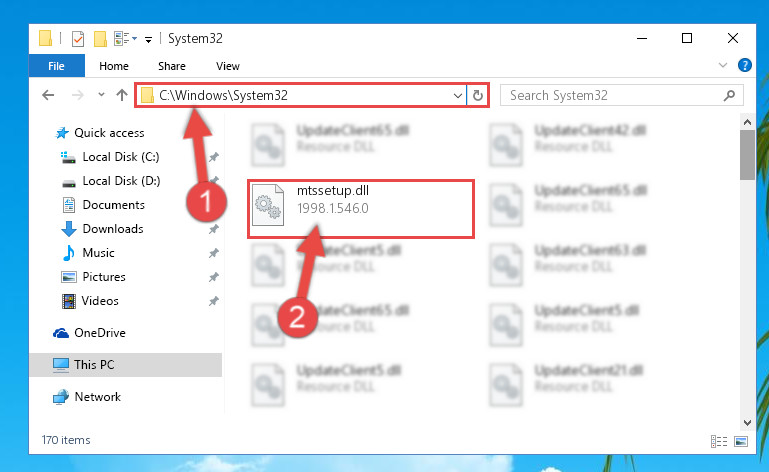Open the recent locations dropdown

pos(101,94)
